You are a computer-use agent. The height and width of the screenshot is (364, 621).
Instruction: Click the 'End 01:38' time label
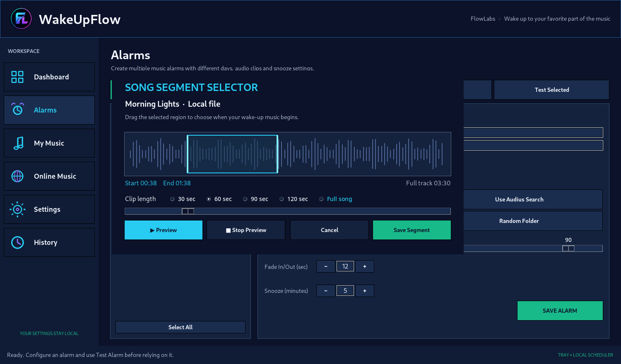177,183
